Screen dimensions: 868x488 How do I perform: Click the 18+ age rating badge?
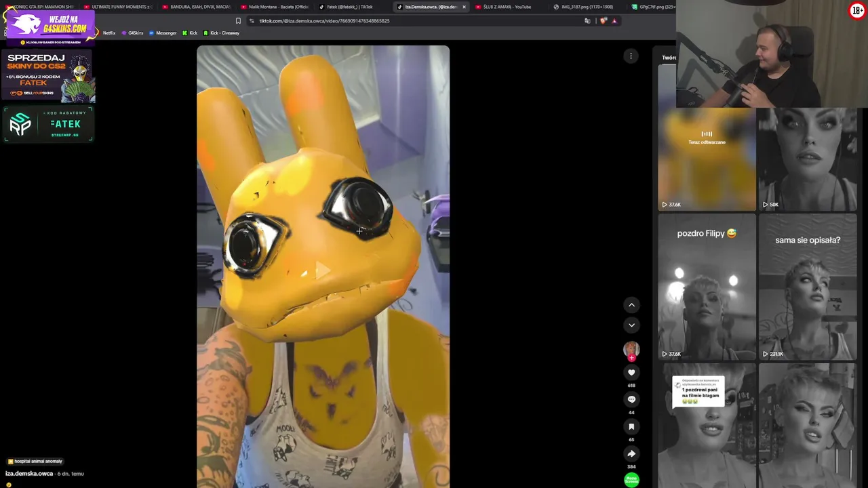(856, 11)
